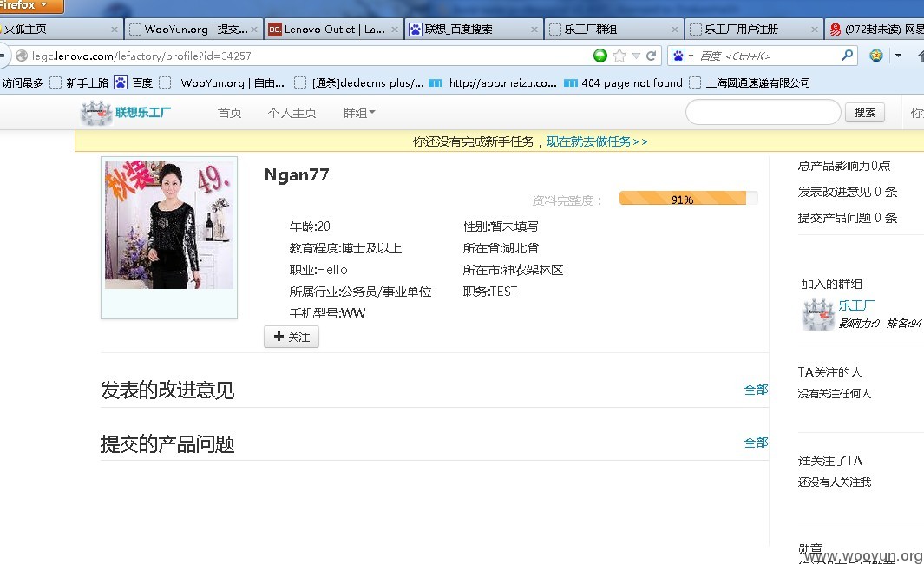Click the green go arrow in address bar
Viewport: 924px width, 564px height.
600,56
